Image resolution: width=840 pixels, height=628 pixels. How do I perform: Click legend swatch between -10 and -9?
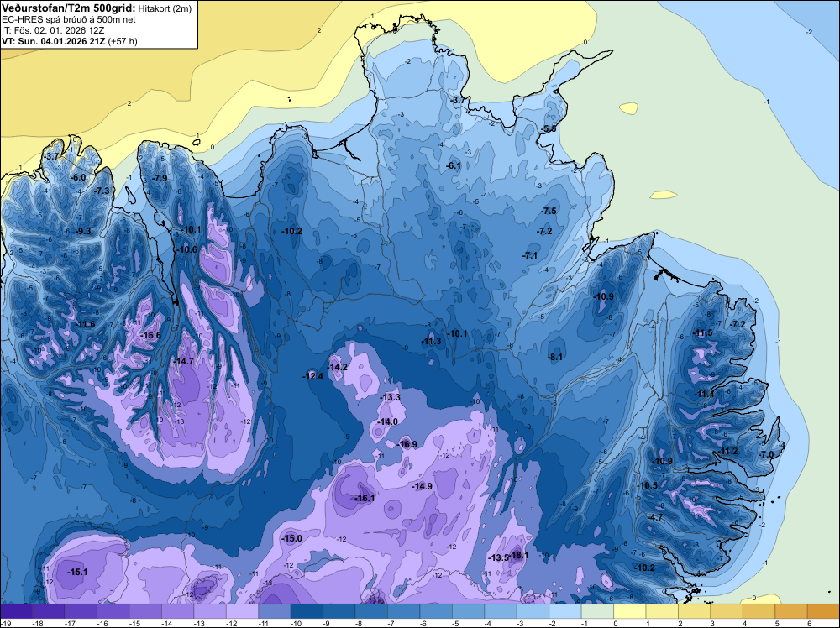coord(307,611)
